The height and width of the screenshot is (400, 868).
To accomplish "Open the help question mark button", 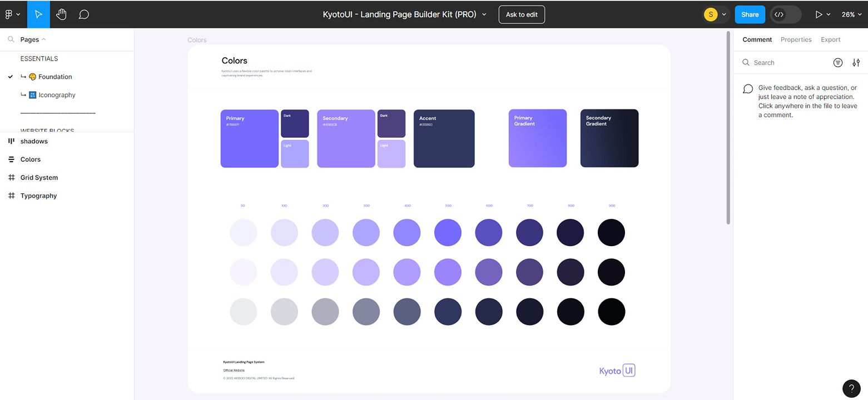I will (x=851, y=388).
